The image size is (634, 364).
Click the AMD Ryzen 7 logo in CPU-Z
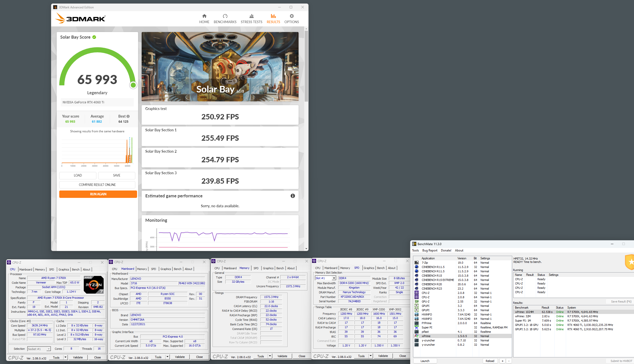[x=94, y=284]
